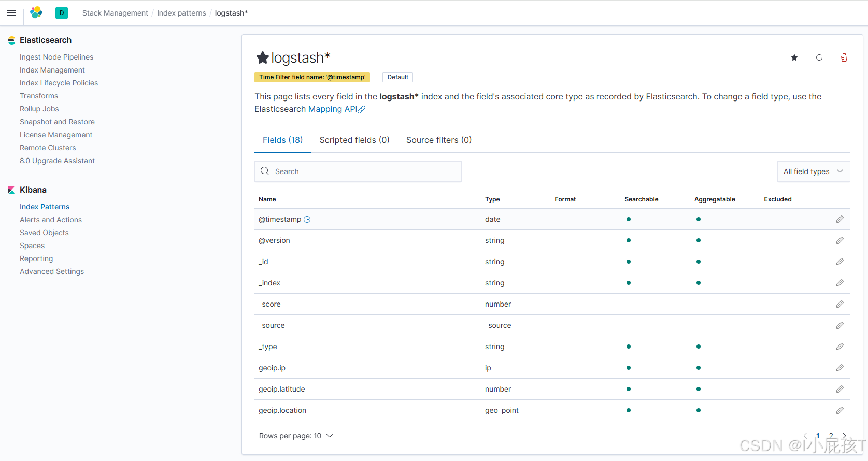Screen dimensions: 868x461
Task: Open Snapshot and Restore
Action: tap(57, 122)
